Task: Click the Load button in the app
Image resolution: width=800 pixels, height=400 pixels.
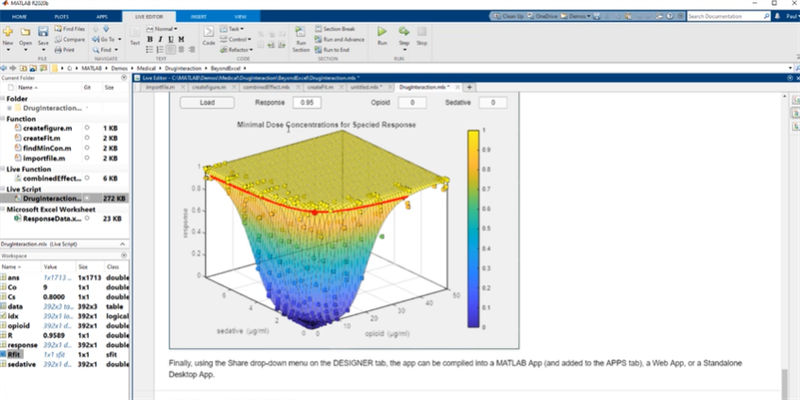Action: point(207,103)
